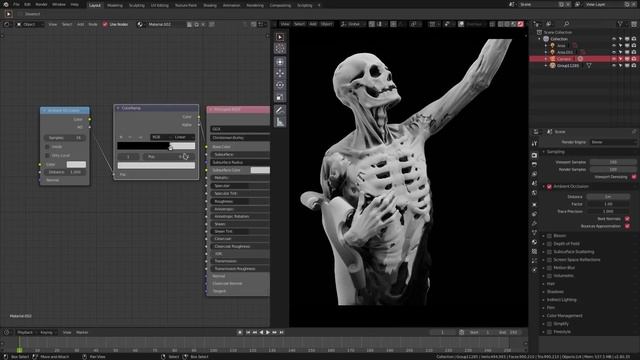
Task: Enable the Motion Blur checkbox
Action: (549, 268)
